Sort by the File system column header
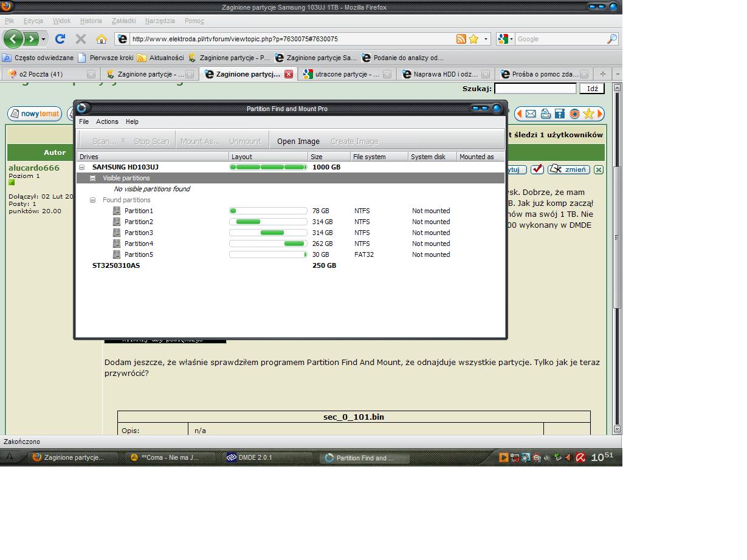The image size is (747, 560). [379, 157]
